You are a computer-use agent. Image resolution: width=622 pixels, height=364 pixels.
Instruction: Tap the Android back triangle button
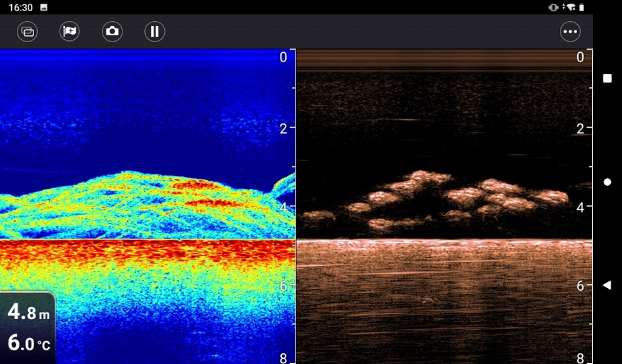[607, 285]
